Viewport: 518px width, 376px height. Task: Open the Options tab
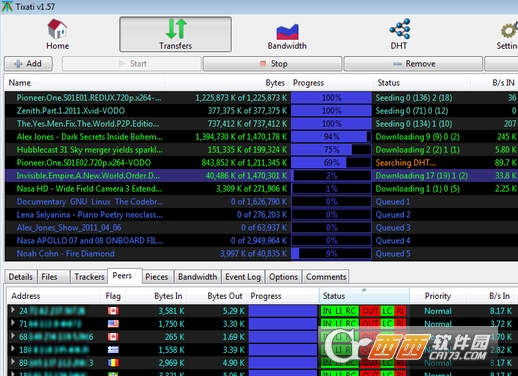click(x=284, y=277)
